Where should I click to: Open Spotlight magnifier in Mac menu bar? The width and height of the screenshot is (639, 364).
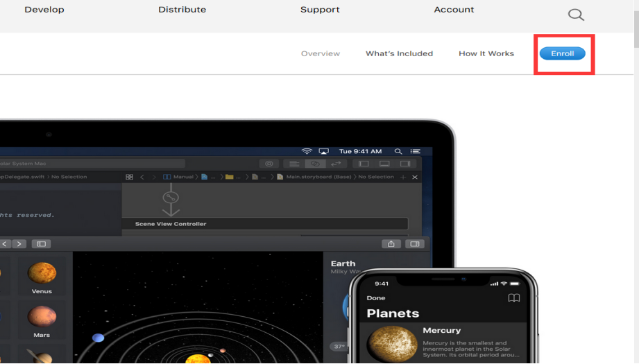[398, 151]
